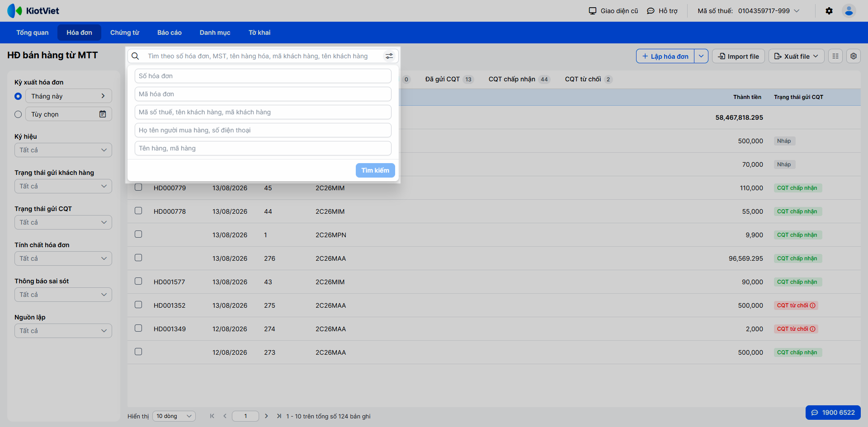Image resolution: width=868 pixels, height=427 pixels.
Task: Select the Tháng này radio button
Action: 18,96
